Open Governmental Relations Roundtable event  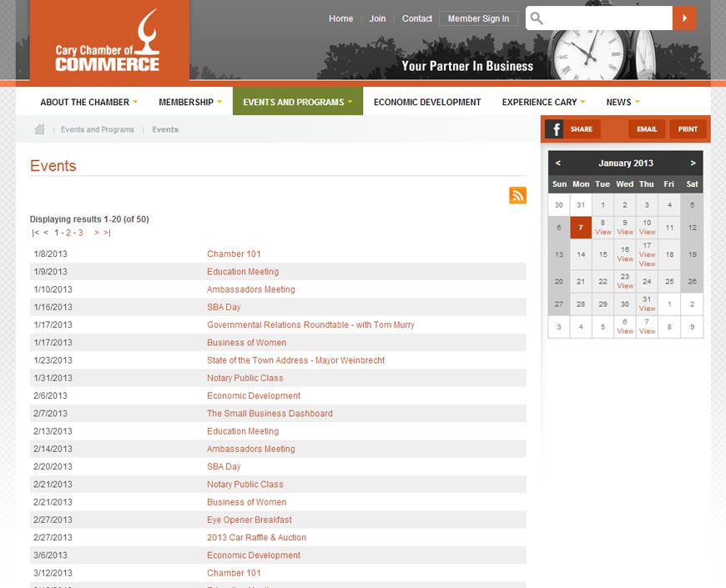click(310, 324)
